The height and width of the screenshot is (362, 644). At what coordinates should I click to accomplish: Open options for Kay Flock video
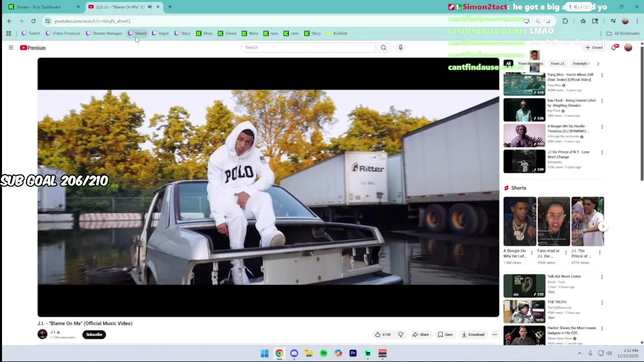[602, 101]
